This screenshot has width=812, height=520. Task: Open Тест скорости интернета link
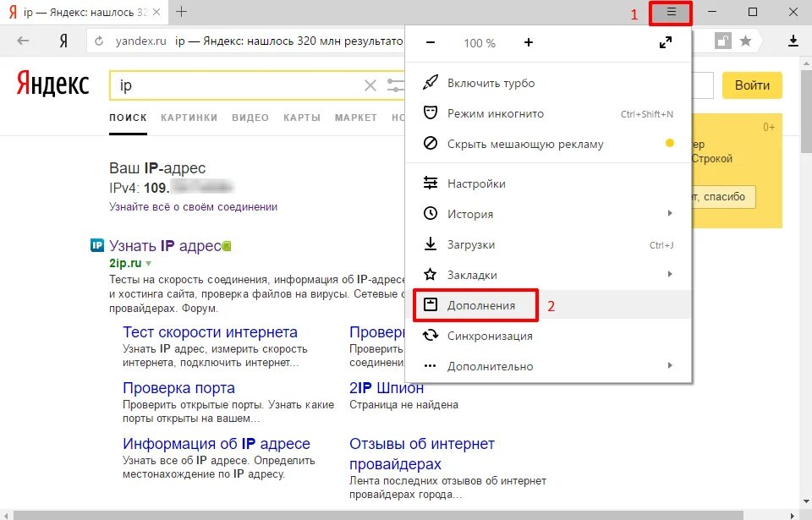point(211,332)
